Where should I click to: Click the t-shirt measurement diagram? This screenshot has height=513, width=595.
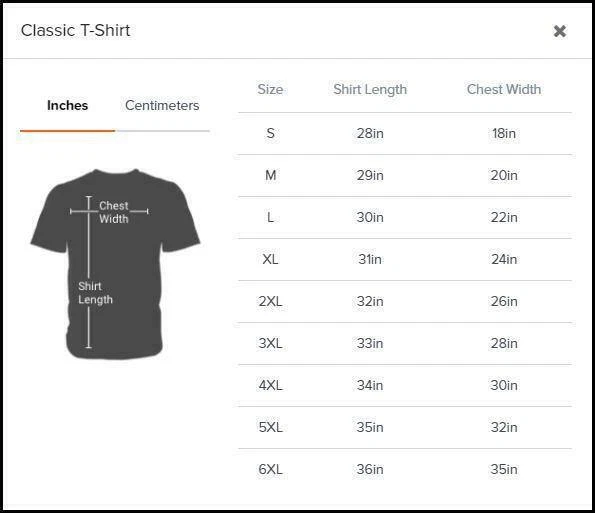pyautogui.click(x=115, y=264)
